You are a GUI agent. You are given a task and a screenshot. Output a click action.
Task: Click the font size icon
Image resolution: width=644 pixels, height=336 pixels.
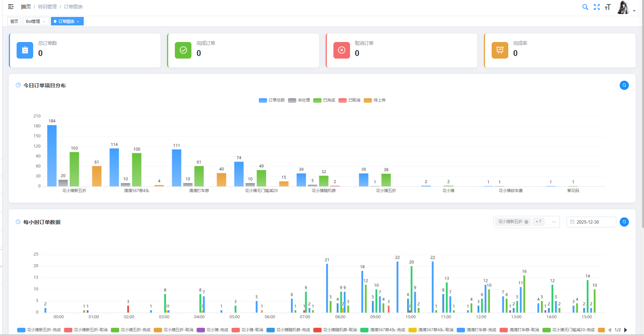click(607, 7)
